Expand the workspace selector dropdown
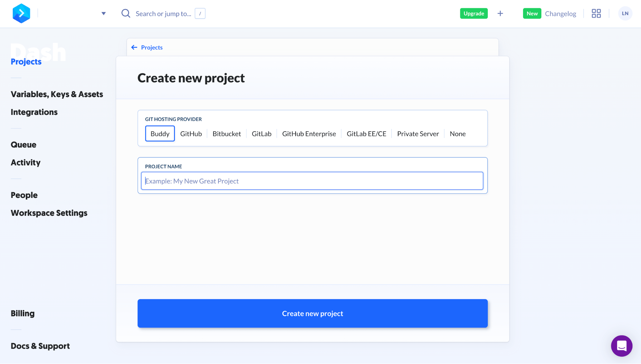641x364 pixels. (103, 13)
